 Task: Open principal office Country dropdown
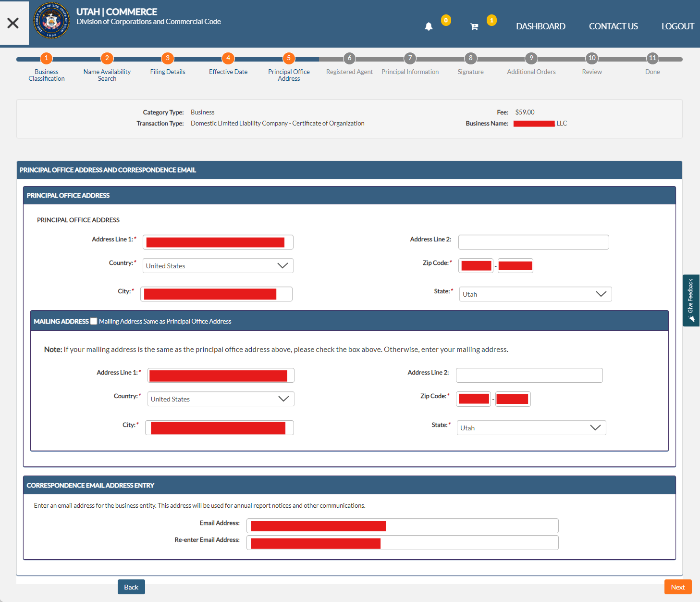pyautogui.click(x=218, y=266)
